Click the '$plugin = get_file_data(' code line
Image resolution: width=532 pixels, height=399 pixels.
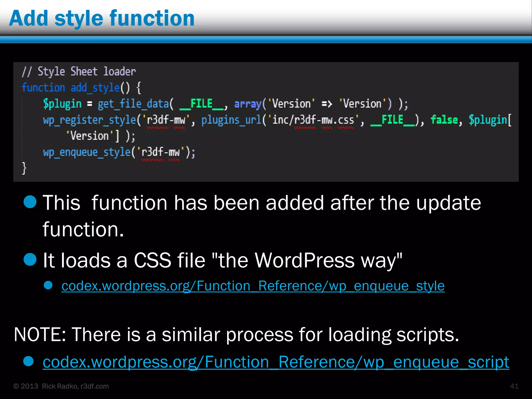pos(226,104)
